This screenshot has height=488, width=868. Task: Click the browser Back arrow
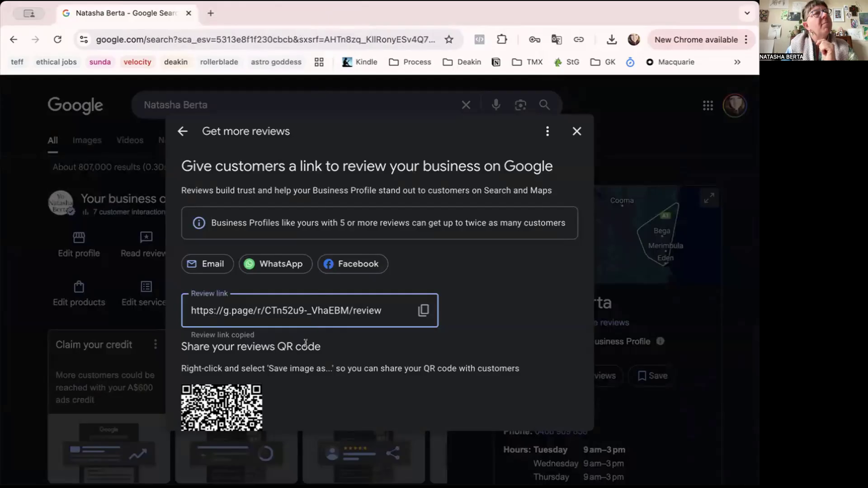coord(14,40)
